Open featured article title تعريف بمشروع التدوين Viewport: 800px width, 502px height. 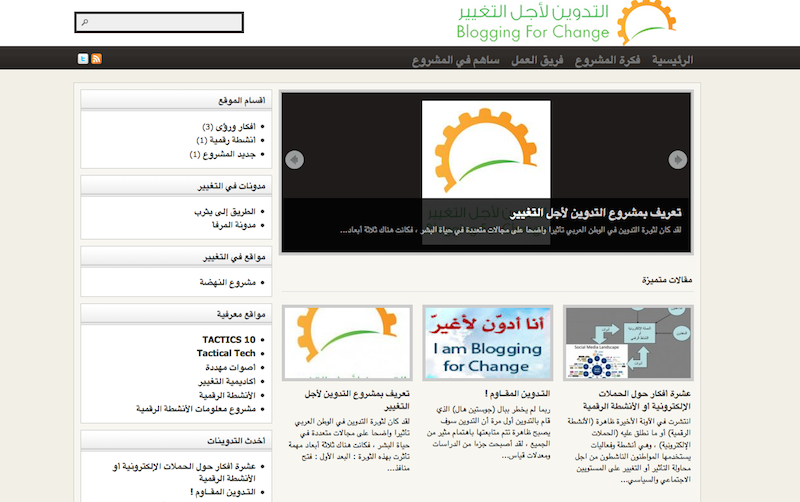357,400
